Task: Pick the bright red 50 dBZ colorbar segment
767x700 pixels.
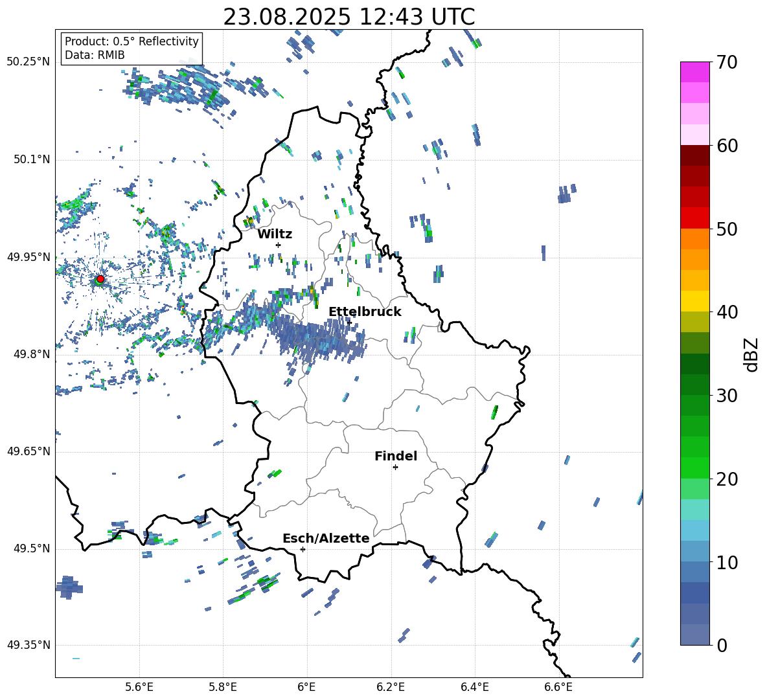Action: (694, 218)
